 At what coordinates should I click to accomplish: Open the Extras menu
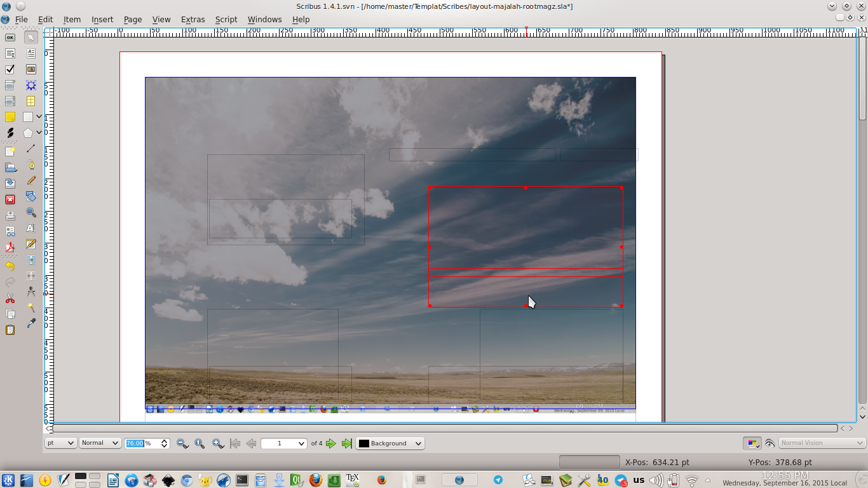pyautogui.click(x=193, y=20)
